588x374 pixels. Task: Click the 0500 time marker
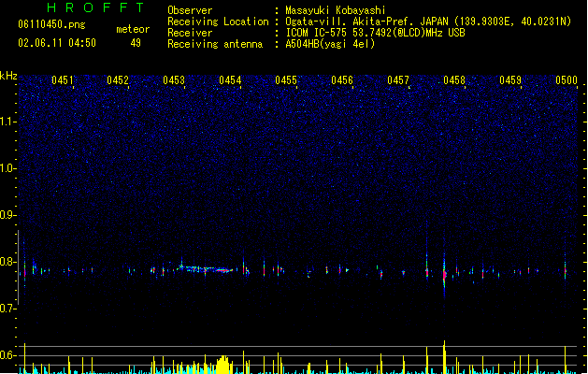coord(566,80)
